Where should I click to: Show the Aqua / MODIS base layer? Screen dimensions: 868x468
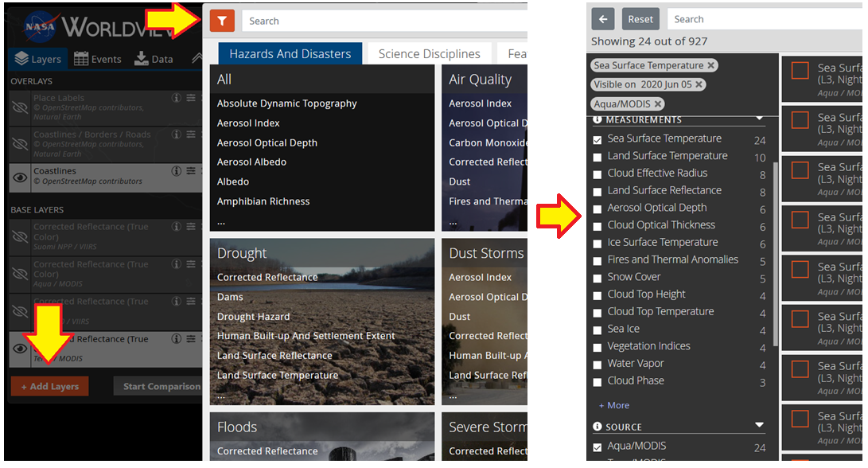click(20, 274)
